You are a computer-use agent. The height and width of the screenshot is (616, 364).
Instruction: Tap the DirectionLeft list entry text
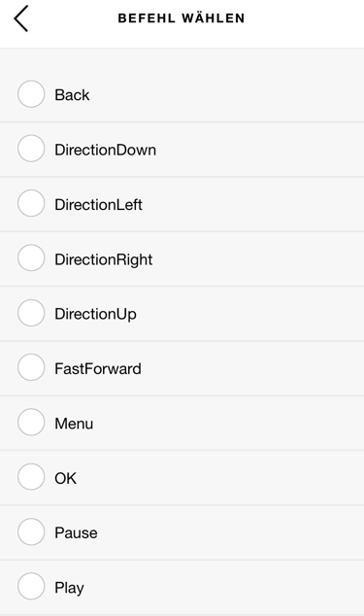click(x=98, y=205)
